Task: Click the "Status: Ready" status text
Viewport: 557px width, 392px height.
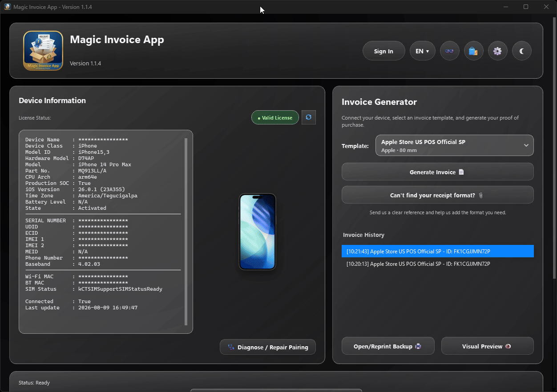Action: pyautogui.click(x=34, y=383)
